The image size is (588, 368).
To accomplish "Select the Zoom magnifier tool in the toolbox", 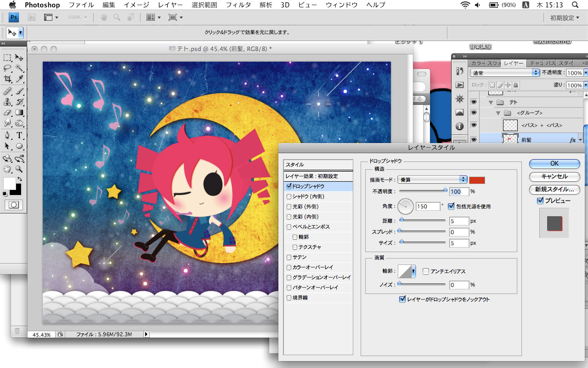I will point(19,169).
